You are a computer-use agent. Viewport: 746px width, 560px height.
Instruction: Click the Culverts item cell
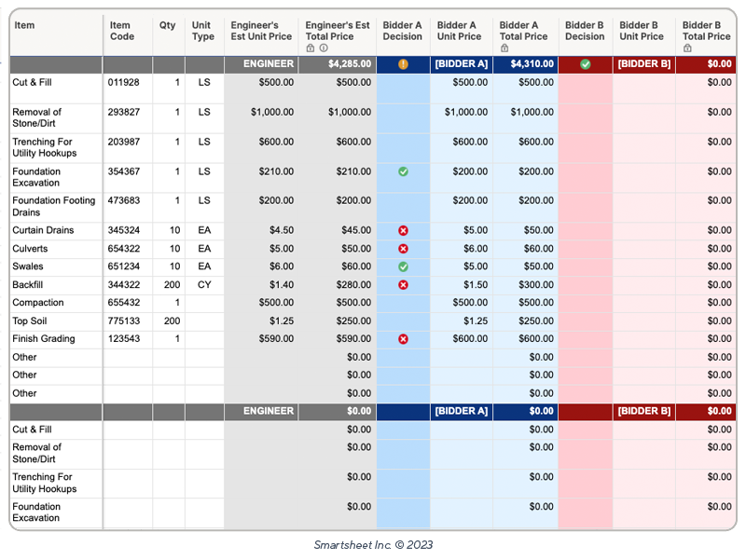click(56, 249)
